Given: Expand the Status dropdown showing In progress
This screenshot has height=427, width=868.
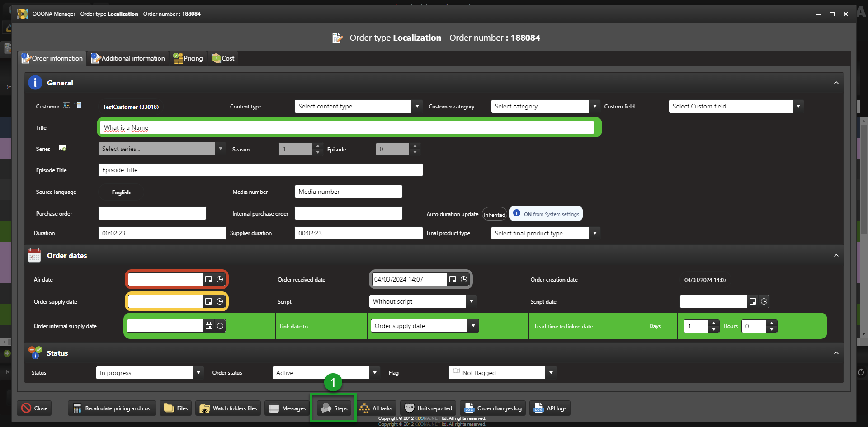Looking at the screenshot, I should (198, 373).
